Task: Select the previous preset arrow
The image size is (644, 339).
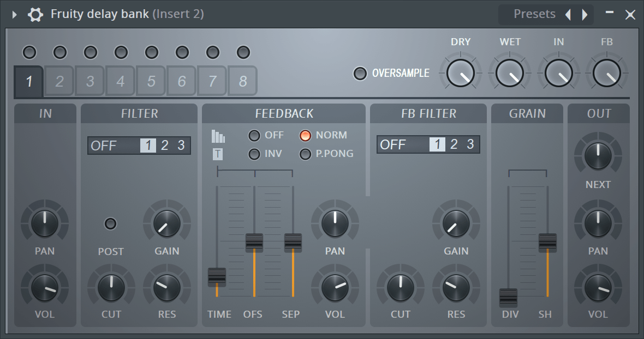Action: (568, 15)
